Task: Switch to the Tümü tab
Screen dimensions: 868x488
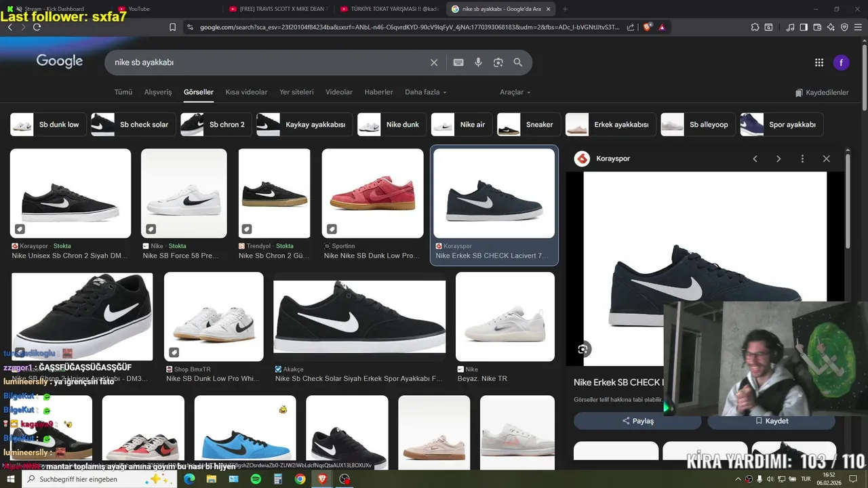Action: [123, 92]
